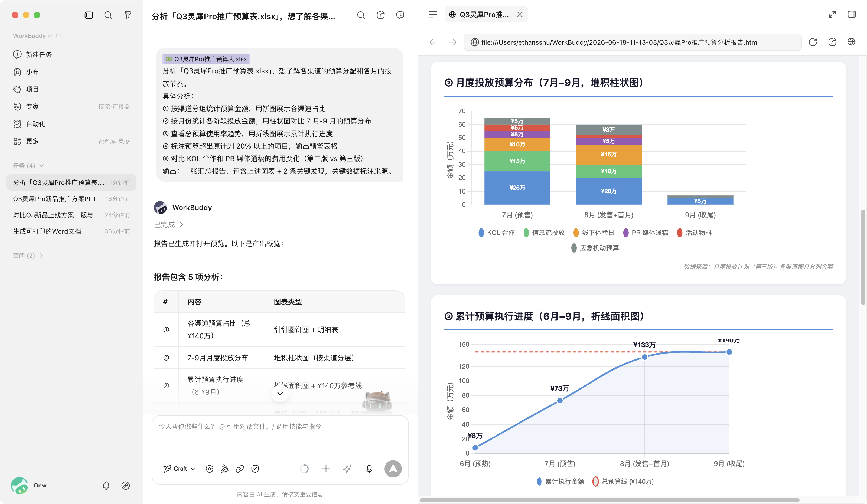Image resolution: width=867 pixels, height=504 pixels.
Task: Jump to bottom with chat down-arrow button
Action: click(280, 393)
